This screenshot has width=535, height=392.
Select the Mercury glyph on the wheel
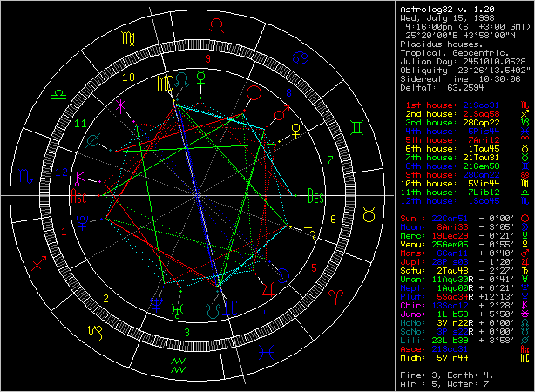point(201,78)
